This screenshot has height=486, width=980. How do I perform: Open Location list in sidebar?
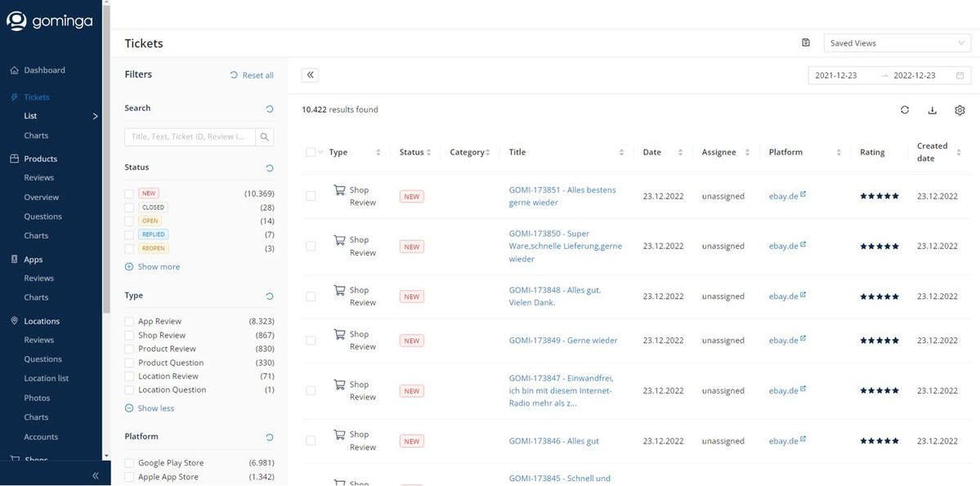coord(47,378)
